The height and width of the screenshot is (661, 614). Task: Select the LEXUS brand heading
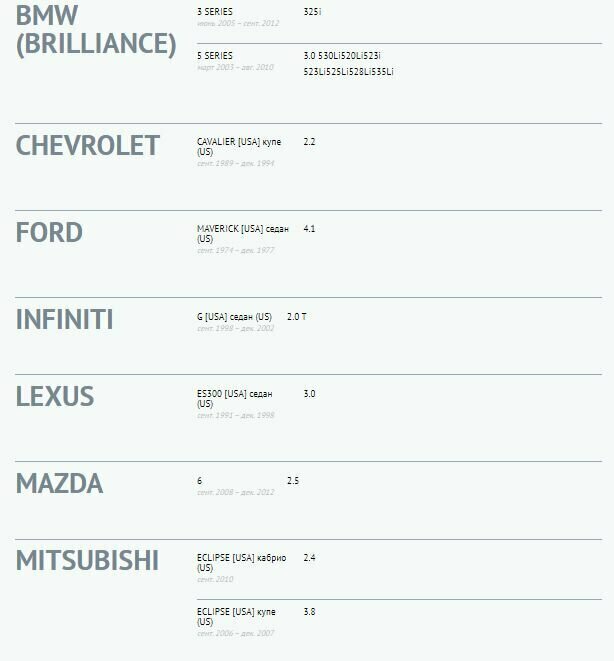[55, 397]
